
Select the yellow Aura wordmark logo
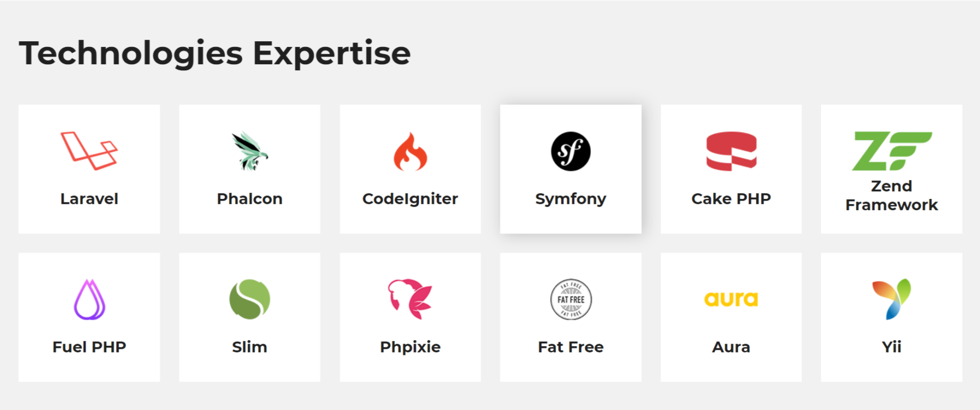pos(730,299)
